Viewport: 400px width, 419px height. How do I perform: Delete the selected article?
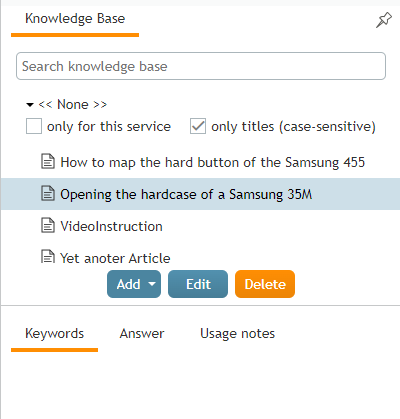click(x=265, y=284)
